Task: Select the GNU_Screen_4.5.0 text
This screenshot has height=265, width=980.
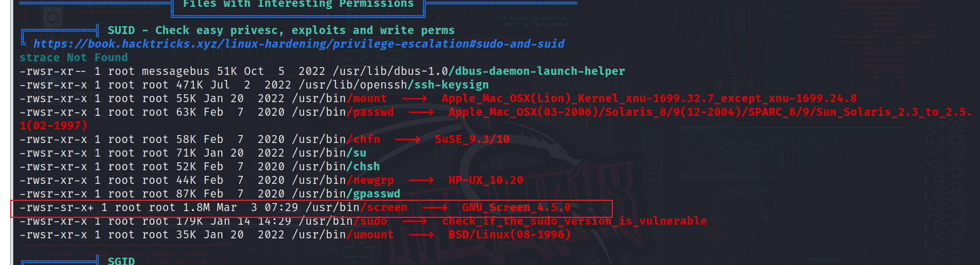Action: coord(516,207)
